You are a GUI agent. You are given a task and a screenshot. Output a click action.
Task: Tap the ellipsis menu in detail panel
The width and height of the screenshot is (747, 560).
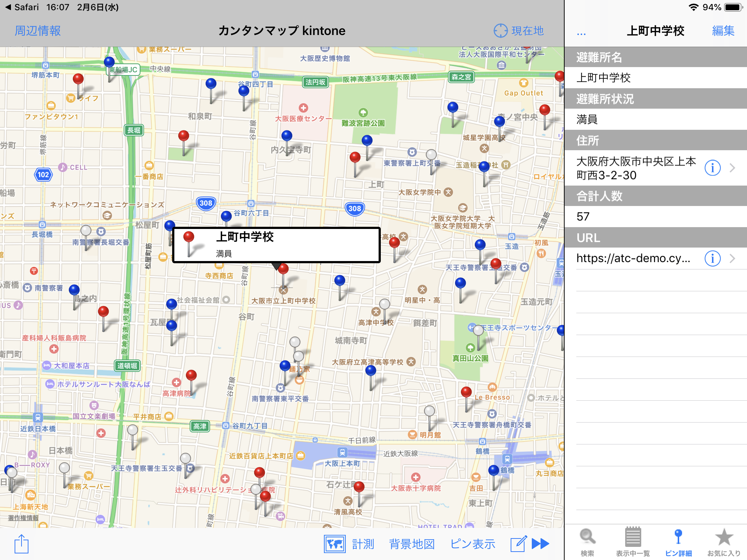(x=581, y=34)
